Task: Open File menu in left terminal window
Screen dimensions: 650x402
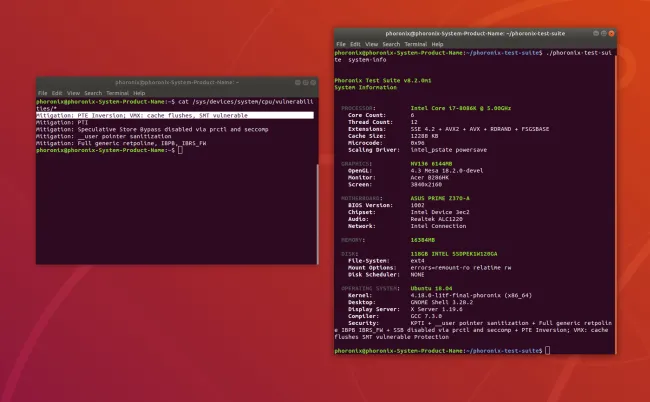Action: [43, 93]
